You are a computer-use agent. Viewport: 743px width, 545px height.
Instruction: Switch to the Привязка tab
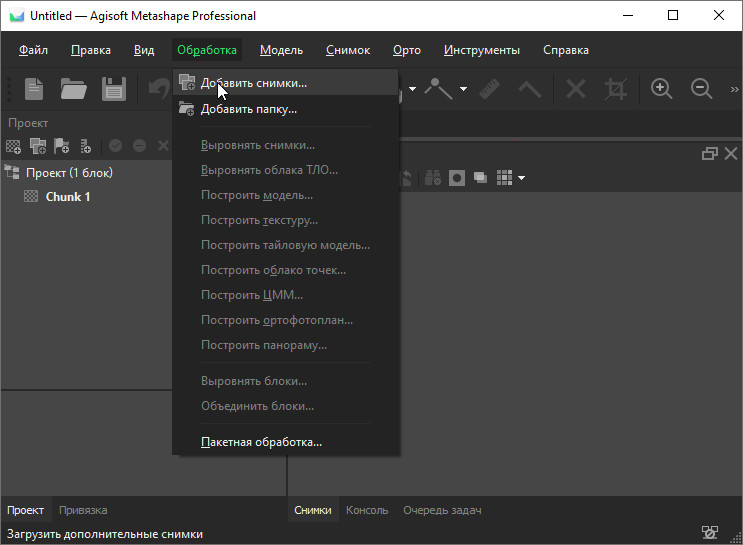tap(83, 510)
